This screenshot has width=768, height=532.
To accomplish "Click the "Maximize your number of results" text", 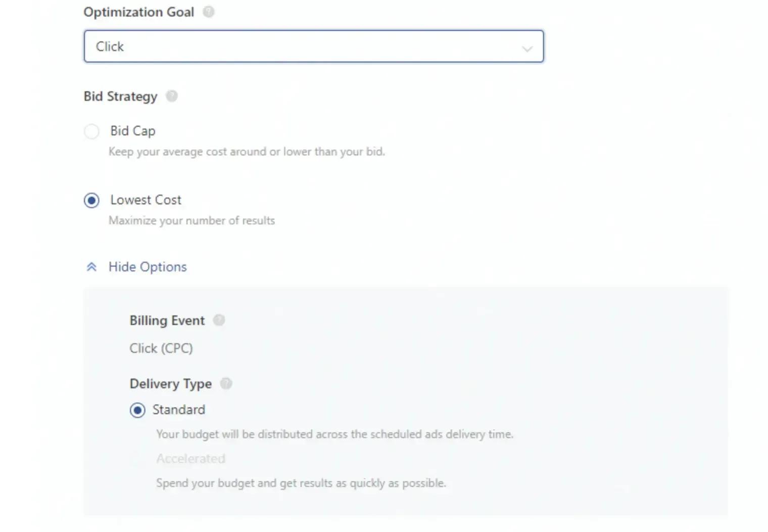I will 191,220.
